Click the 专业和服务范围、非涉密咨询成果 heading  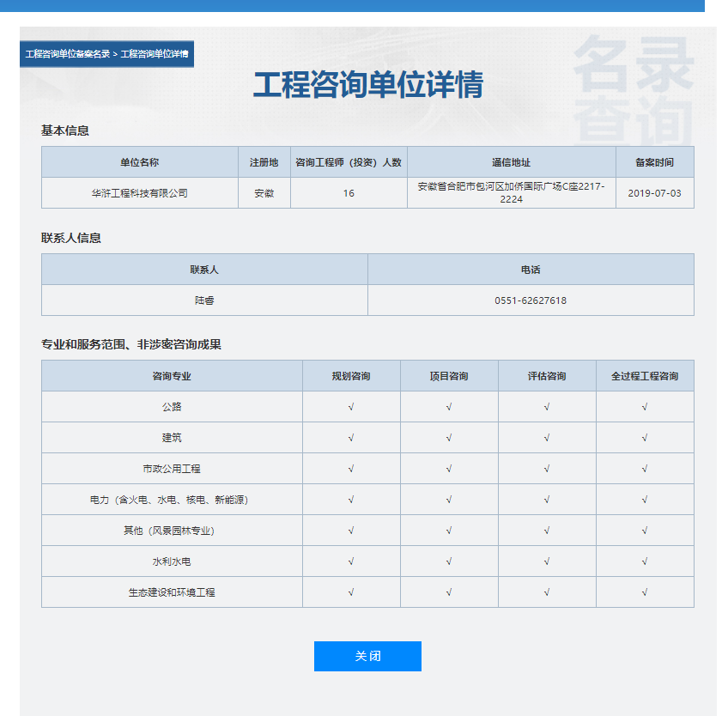pos(131,344)
